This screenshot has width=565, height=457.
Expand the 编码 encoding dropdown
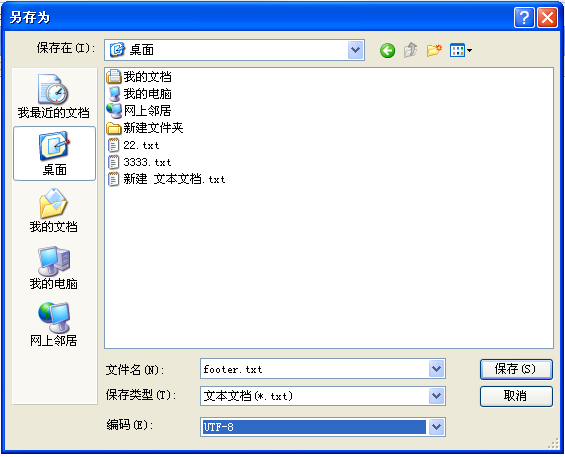click(436, 427)
